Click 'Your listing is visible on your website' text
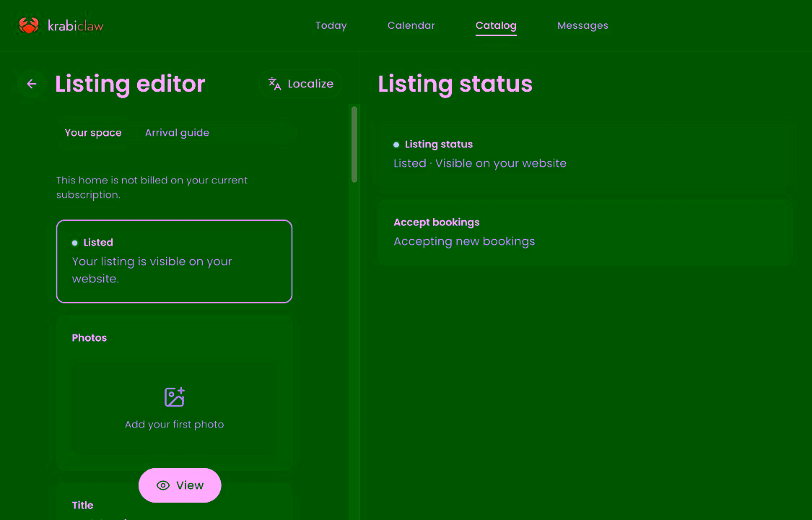 point(152,270)
